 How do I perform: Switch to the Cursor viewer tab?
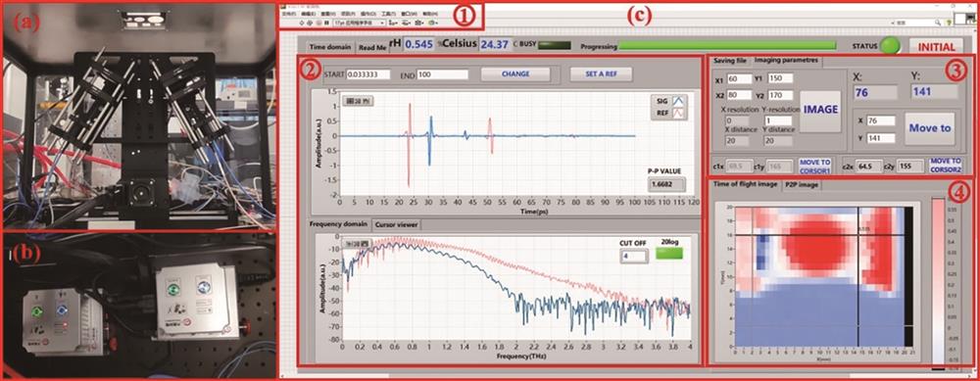pyautogui.click(x=397, y=224)
